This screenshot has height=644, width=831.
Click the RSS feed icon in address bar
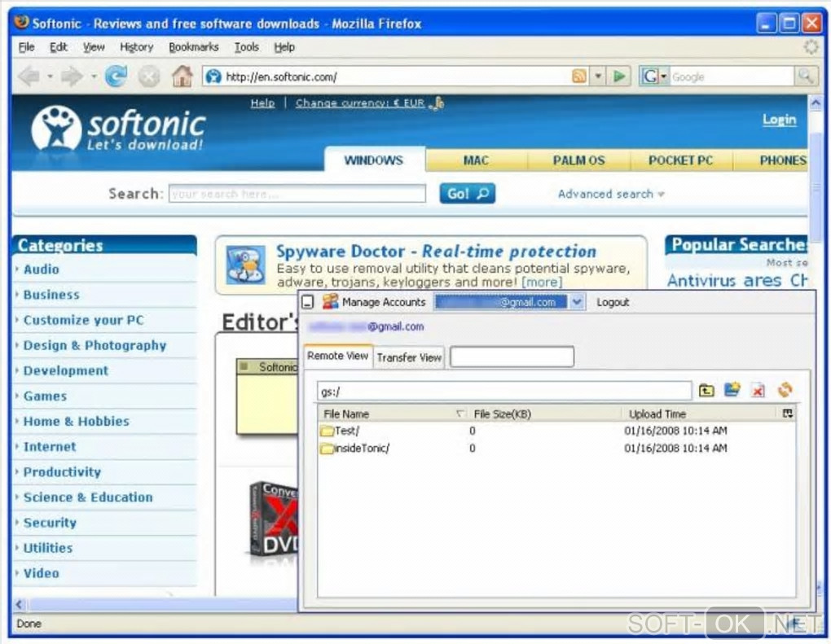(578, 77)
